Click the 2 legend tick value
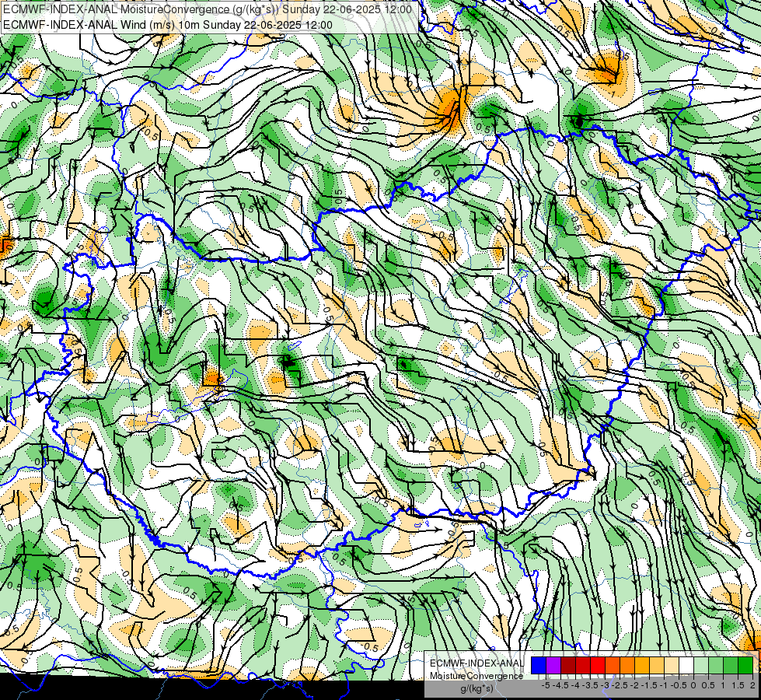The height and width of the screenshot is (700, 761). click(x=752, y=685)
